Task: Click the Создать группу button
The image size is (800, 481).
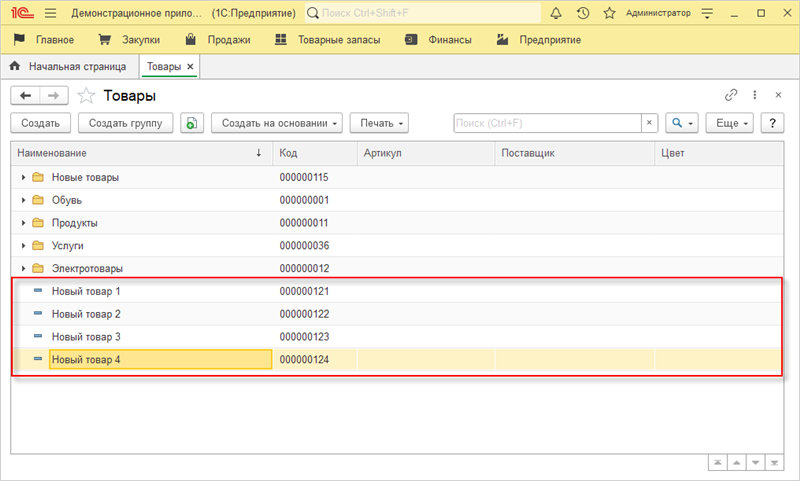Action: 126,123
